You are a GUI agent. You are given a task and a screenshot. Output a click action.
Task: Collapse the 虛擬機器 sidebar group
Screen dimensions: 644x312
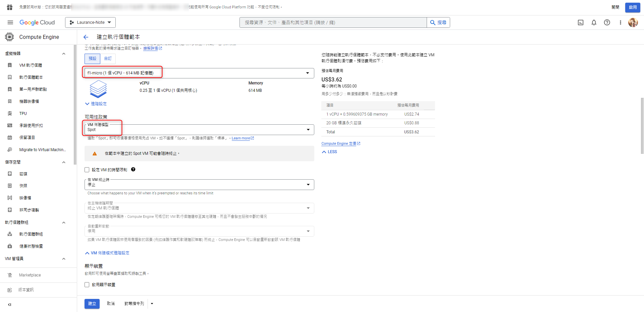[64, 54]
